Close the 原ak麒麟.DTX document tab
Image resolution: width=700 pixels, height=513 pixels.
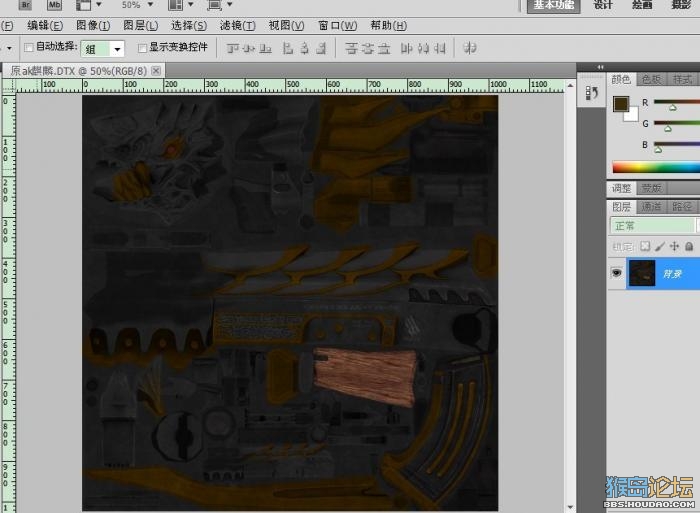(156, 71)
